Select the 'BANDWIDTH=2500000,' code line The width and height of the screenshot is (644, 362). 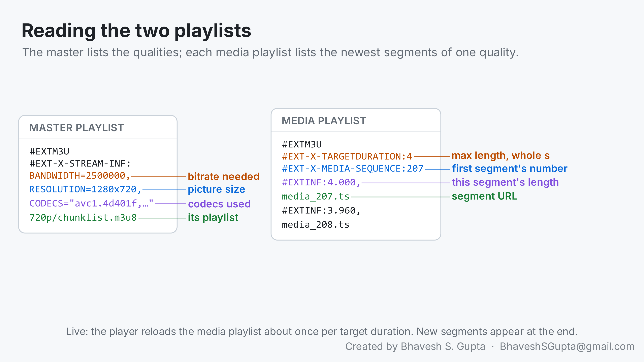(x=80, y=176)
